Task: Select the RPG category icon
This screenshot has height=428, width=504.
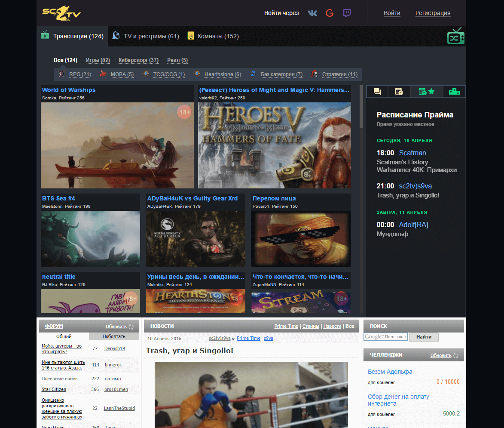Action: (x=61, y=74)
